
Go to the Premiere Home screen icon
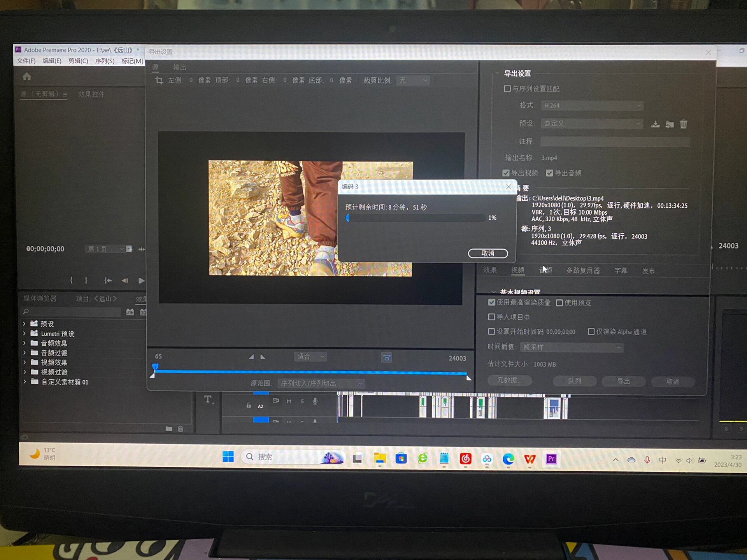coord(27,77)
